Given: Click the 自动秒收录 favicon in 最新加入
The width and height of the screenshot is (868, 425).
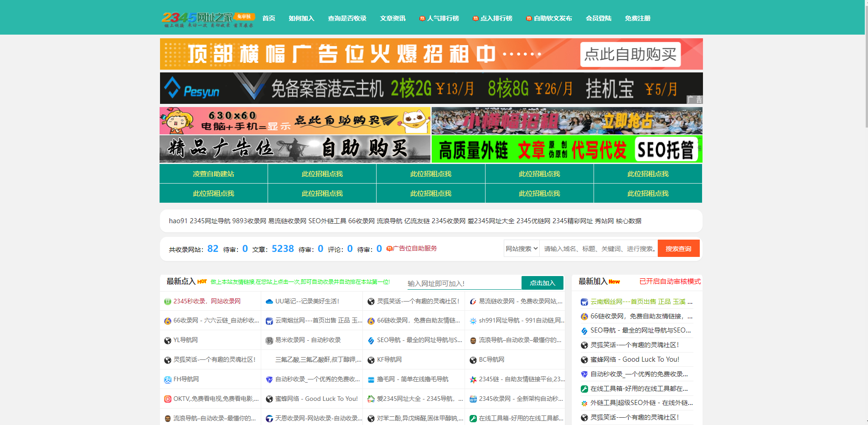Looking at the screenshot, I should (x=584, y=374).
